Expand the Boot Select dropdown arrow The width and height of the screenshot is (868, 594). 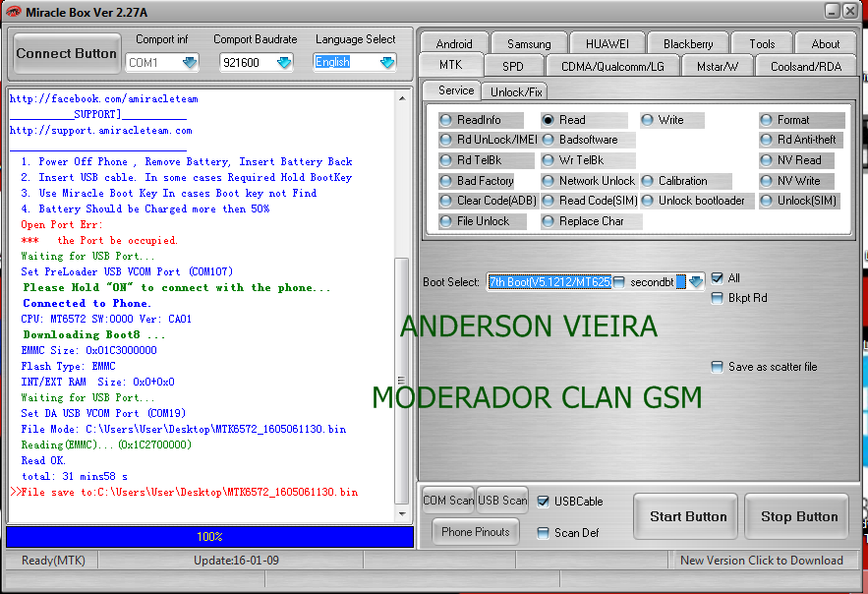pyautogui.click(x=696, y=282)
